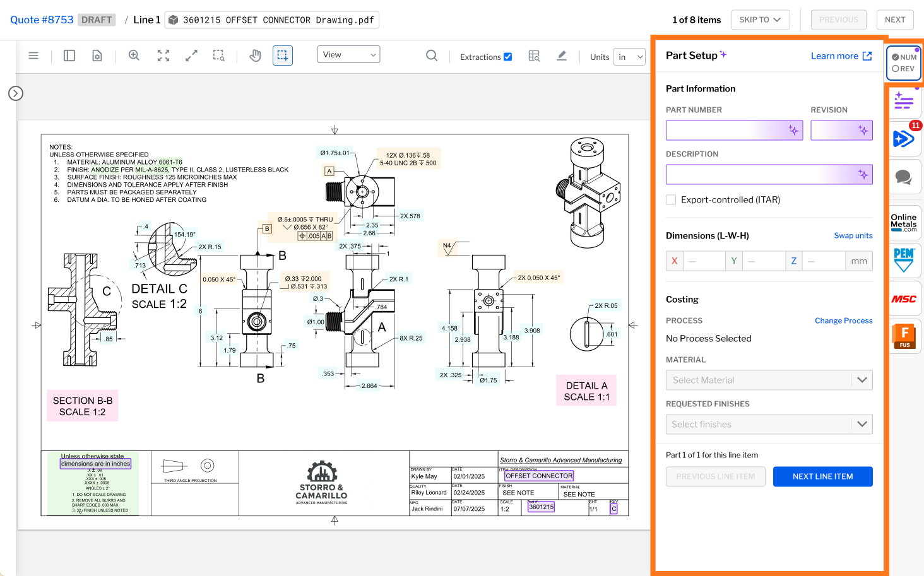
Task: Toggle the Extractions checkbox
Action: 508,57
